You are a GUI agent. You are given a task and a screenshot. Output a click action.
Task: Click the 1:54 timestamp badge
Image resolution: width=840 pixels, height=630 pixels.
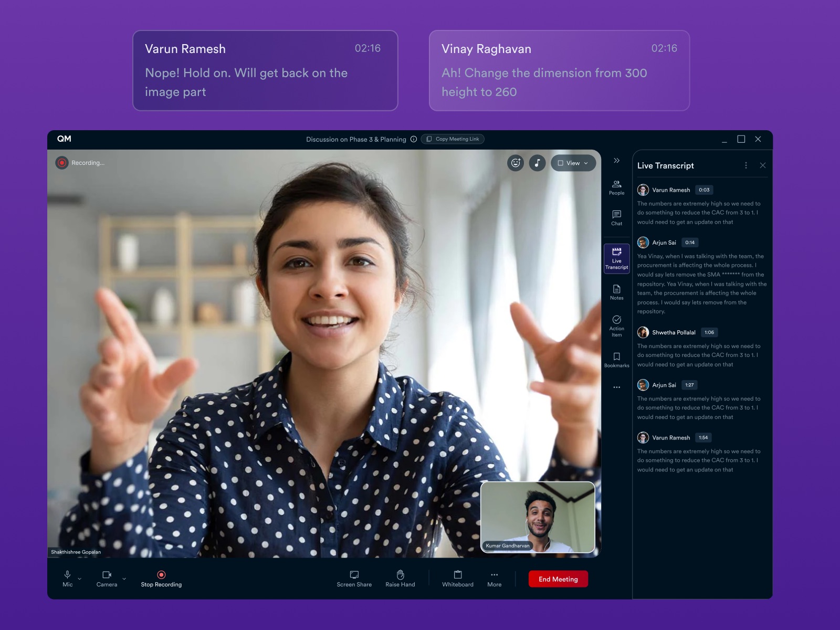(x=703, y=437)
